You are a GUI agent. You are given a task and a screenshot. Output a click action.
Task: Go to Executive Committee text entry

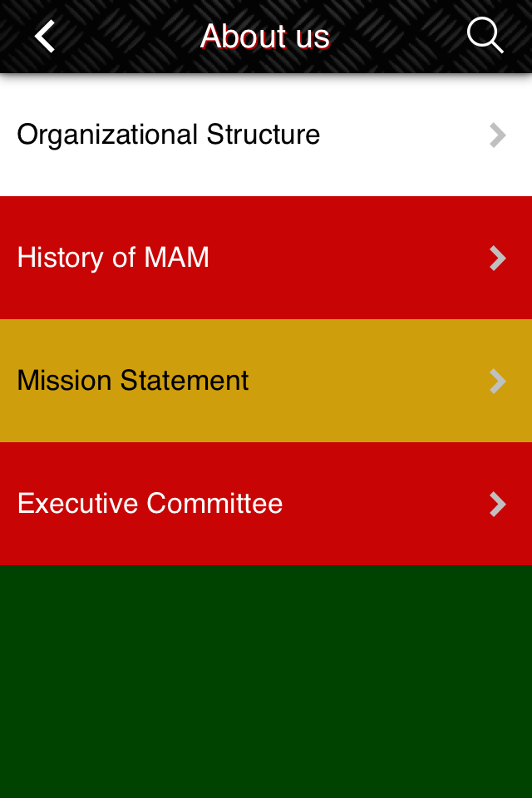[x=150, y=504]
